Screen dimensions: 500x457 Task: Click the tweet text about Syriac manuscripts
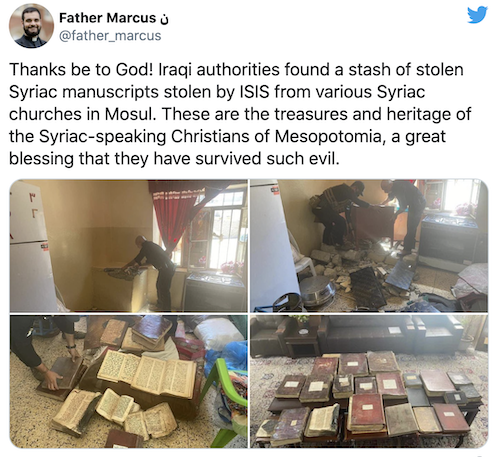pyautogui.click(x=240, y=114)
